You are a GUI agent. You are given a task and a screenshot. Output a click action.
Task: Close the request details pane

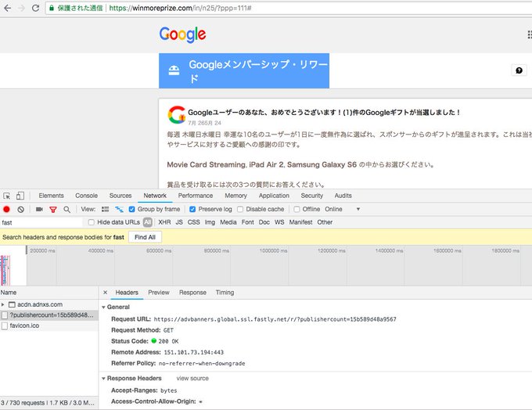coord(105,292)
